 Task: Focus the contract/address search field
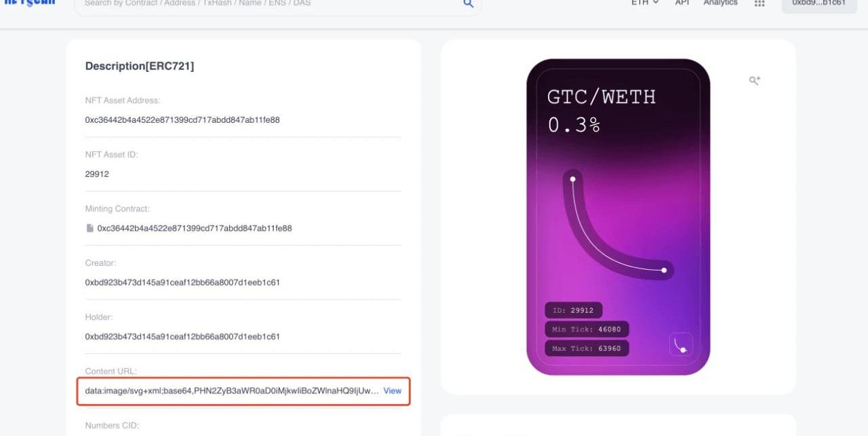[x=271, y=4]
